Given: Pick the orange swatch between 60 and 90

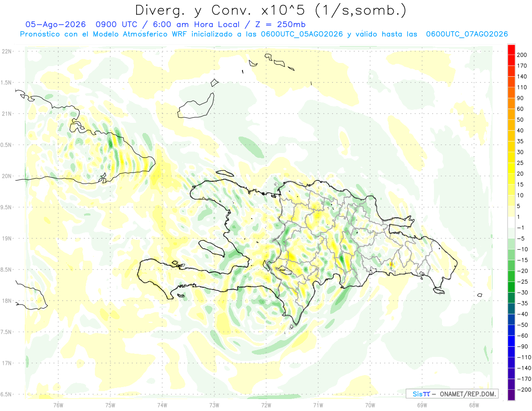Looking at the screenshot, I should (x=511, y=104).
